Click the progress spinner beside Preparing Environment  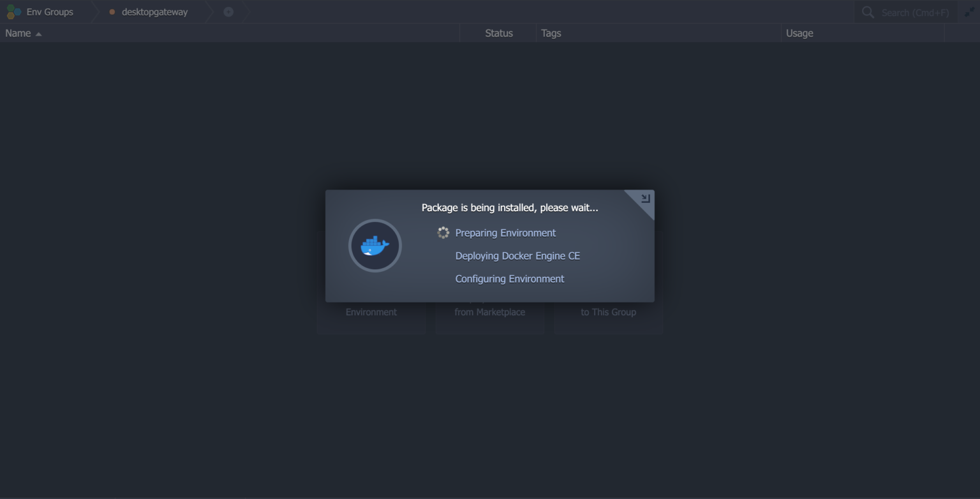443,232
